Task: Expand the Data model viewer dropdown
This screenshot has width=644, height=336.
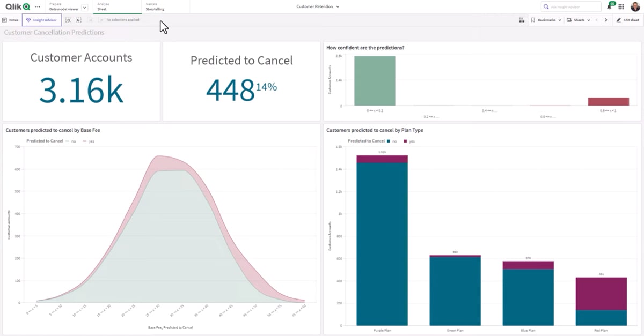Action: coord(84,9)
